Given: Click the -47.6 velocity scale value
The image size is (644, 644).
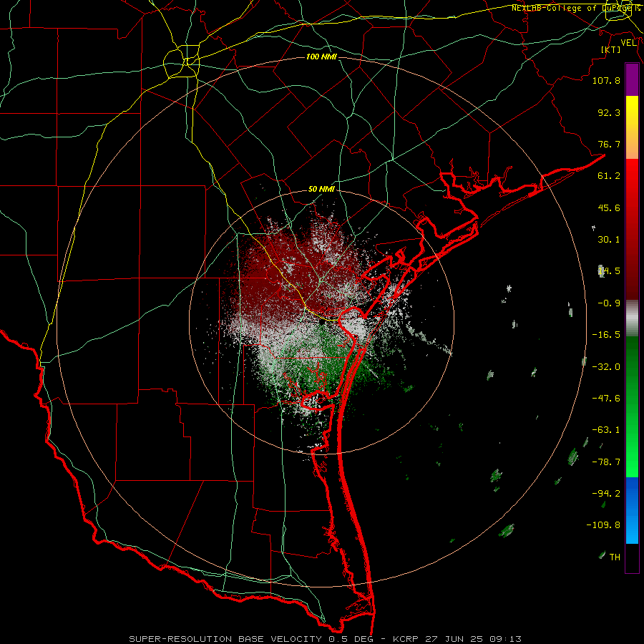Looking at the screenshot, I should [x=606, y=399].
